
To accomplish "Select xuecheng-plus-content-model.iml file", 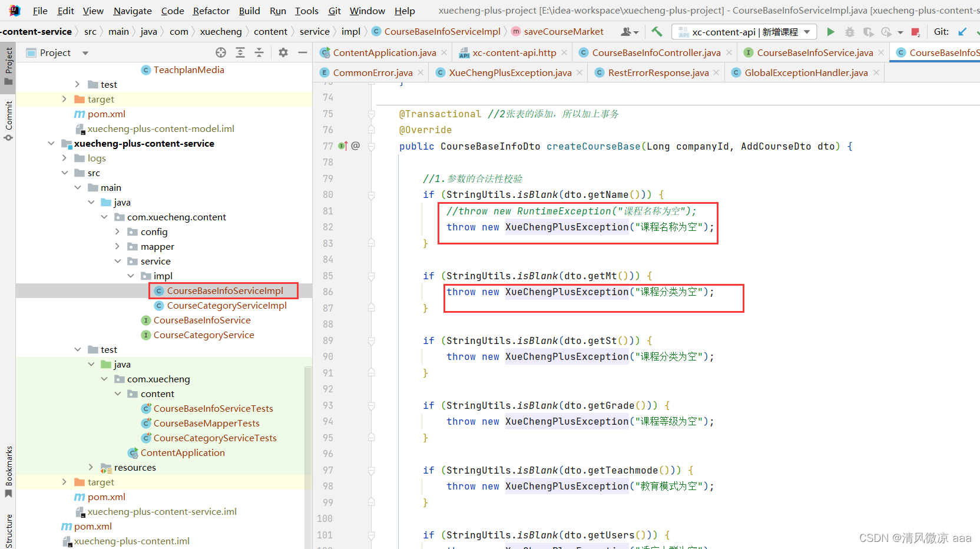I will click(161, 128).
